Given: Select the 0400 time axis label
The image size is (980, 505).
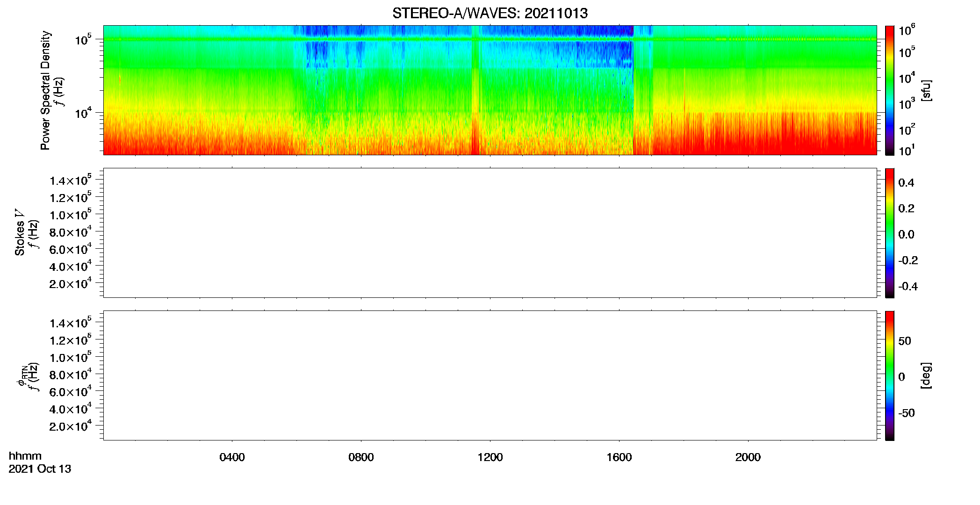Looking at the screenshot, I should pos(232,457).
